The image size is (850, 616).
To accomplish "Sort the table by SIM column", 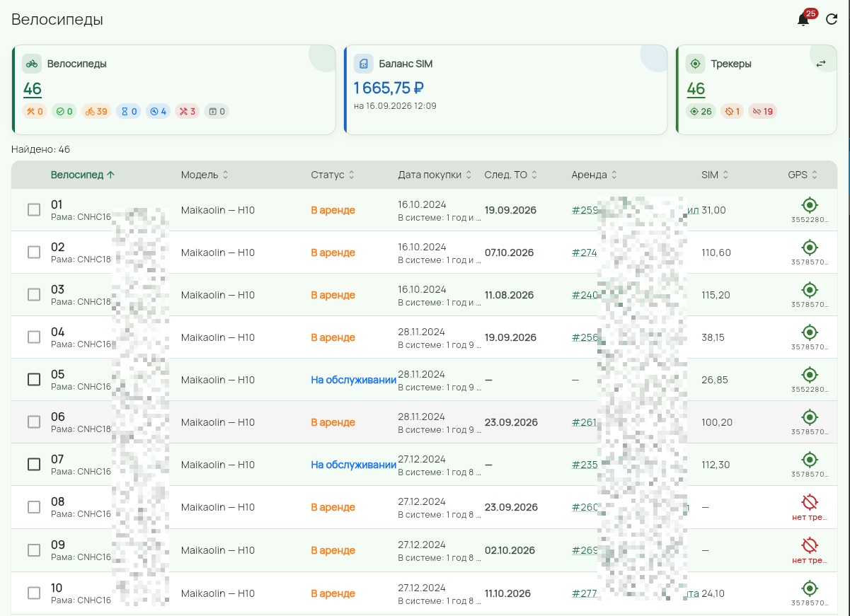I will [716, 175].
